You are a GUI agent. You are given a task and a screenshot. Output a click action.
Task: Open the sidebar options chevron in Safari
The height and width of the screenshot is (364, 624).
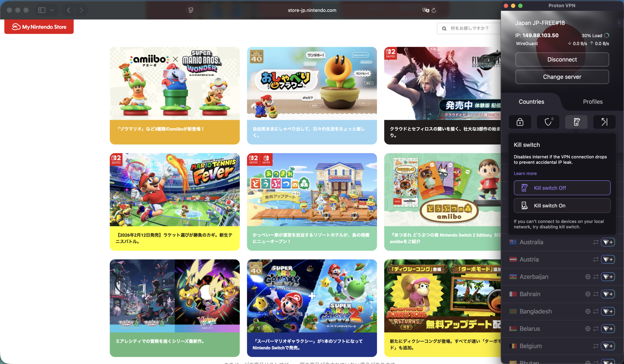point(52,10)
